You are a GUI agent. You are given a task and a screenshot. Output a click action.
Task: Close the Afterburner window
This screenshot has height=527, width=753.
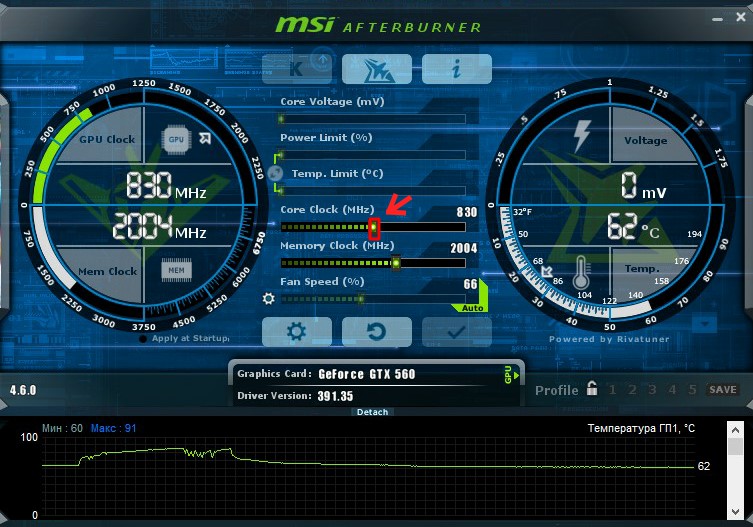[741, 17]
